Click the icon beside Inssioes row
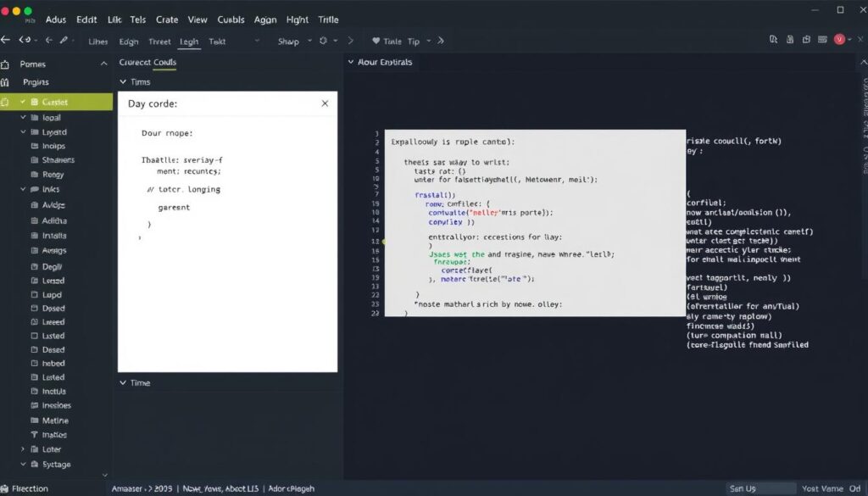The width and height of the screenshot is (868, 496). point(35,406)
